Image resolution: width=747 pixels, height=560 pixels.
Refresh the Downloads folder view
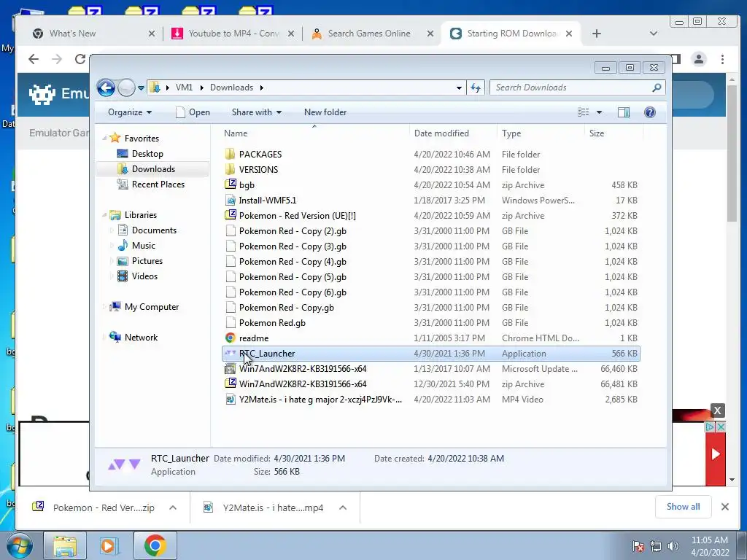476,87
